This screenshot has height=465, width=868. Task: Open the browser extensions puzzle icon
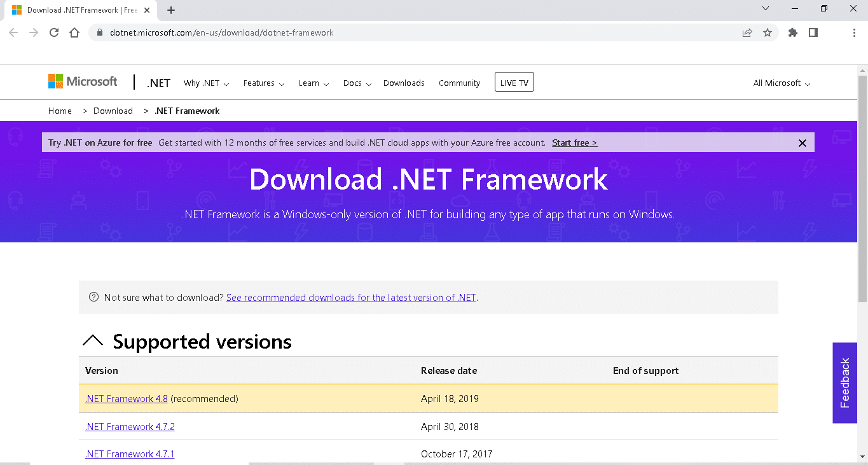(792, 32)
